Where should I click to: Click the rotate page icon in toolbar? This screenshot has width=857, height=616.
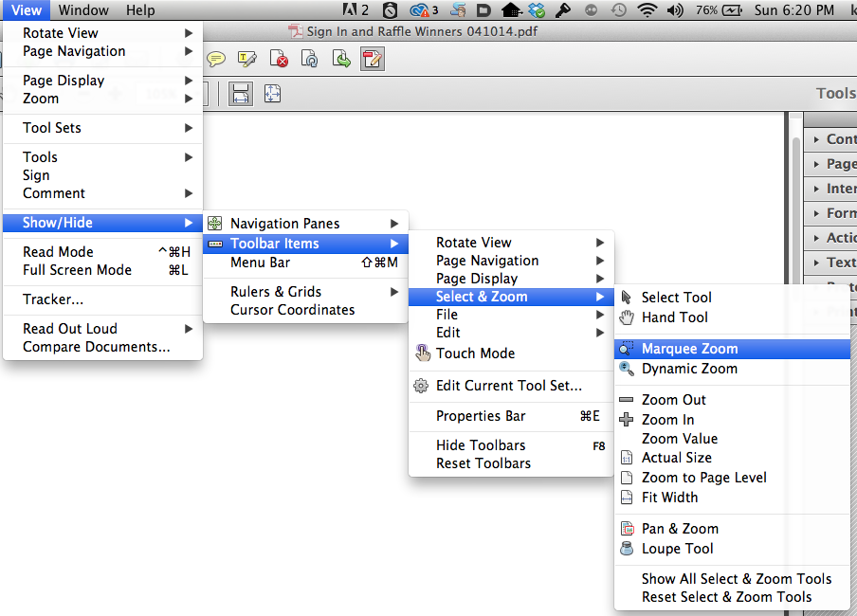310,59
